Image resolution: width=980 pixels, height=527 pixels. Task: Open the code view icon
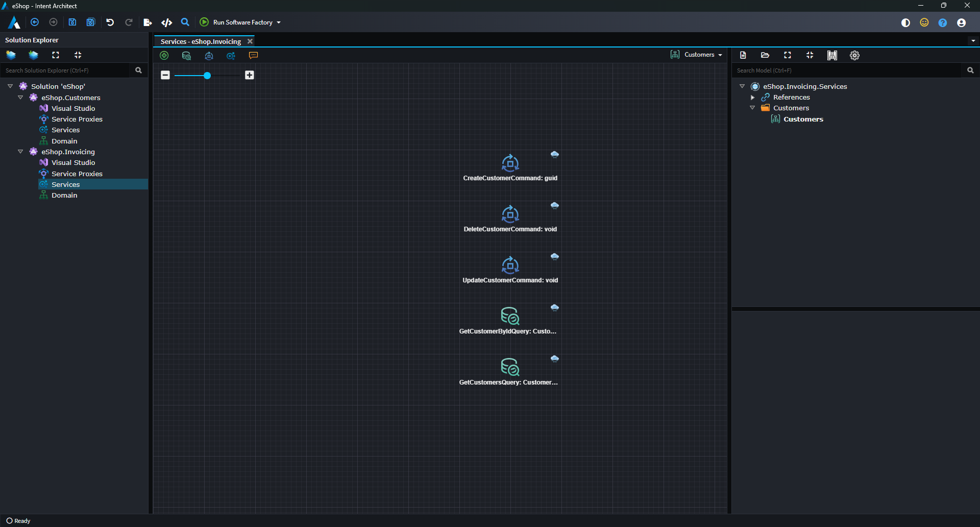(166, 22)
